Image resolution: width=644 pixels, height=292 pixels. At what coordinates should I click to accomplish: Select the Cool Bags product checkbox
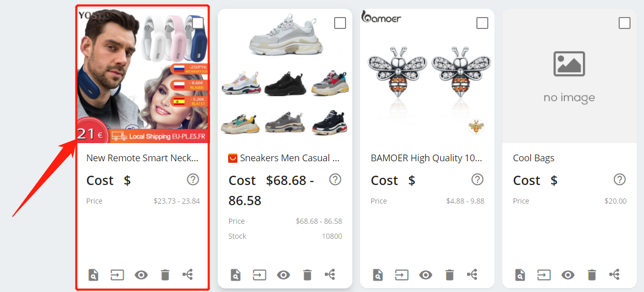pos(624,23)
